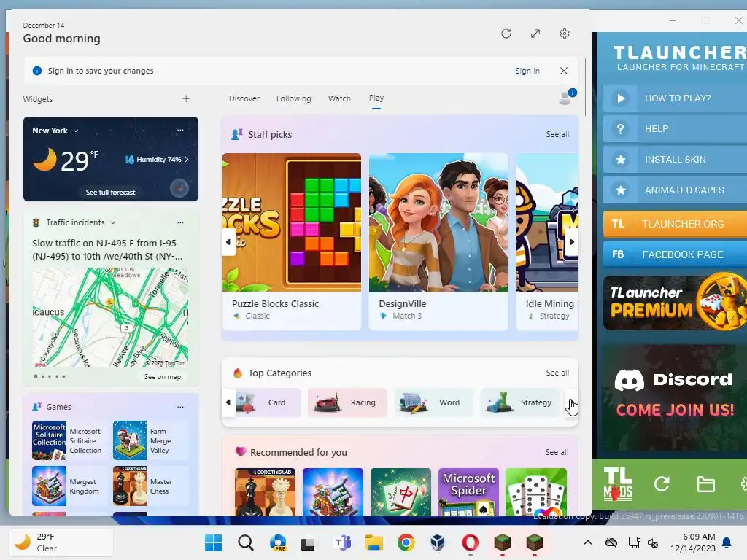Click Sign in link in banner
Screen dimensions: 747x560
527,71
